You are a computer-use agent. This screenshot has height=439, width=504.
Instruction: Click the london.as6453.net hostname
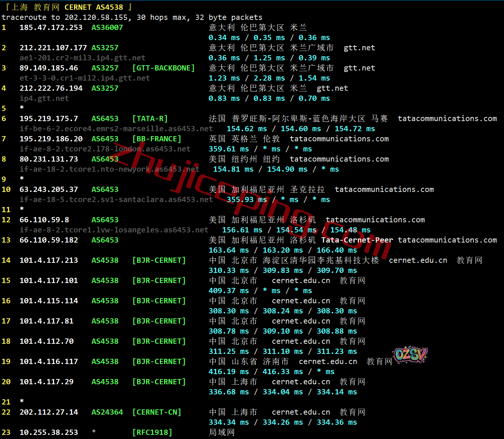point(105,149)
